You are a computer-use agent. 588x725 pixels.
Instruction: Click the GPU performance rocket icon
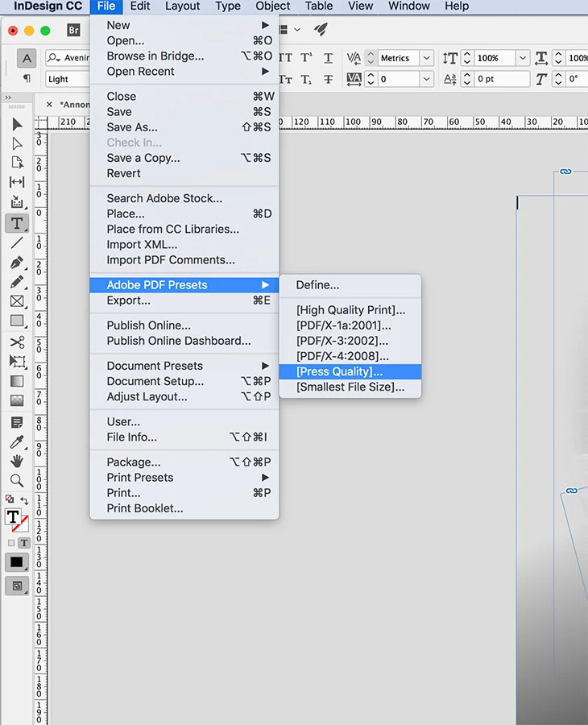[x=321, y=30]
